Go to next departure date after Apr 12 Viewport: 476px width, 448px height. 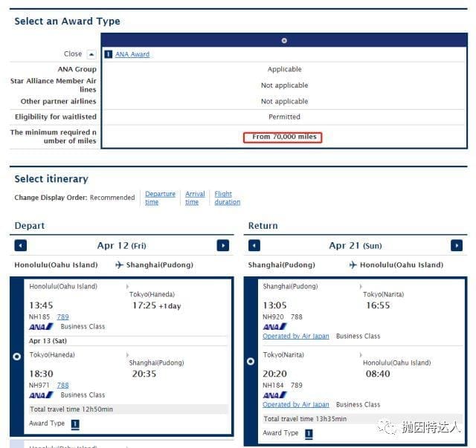click(x=222, y=246)
